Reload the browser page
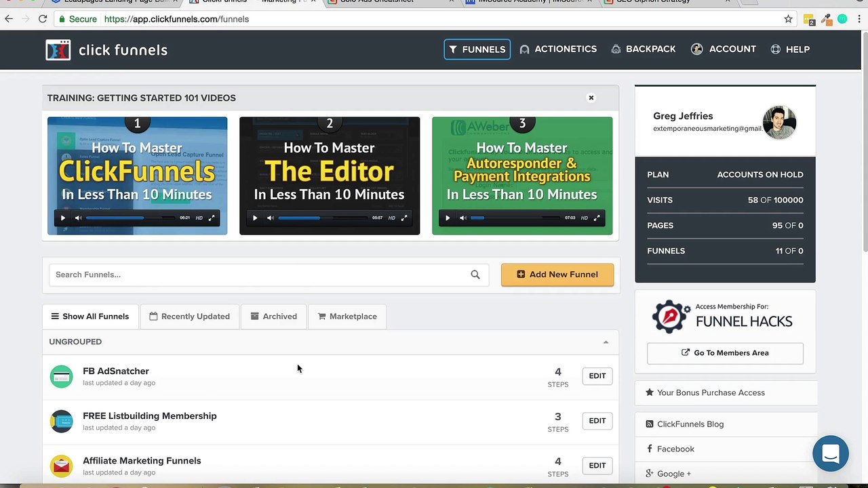The width and height of the screenshot is (868, 488). pyautogui.click(x=43, y=19)
